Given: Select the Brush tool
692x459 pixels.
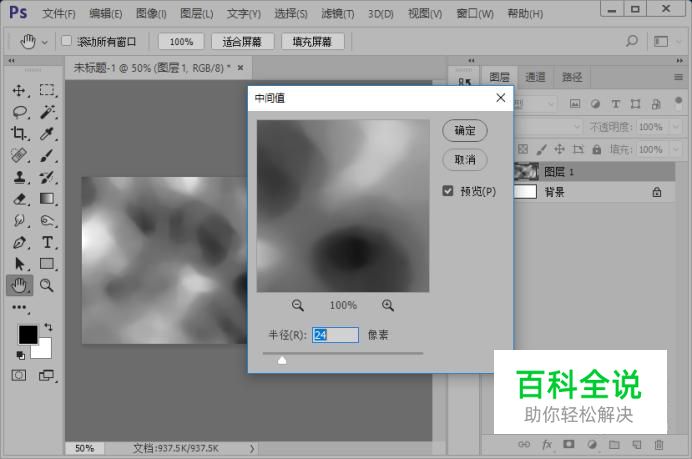Looking at the screenshot, I should pos(47,155).
